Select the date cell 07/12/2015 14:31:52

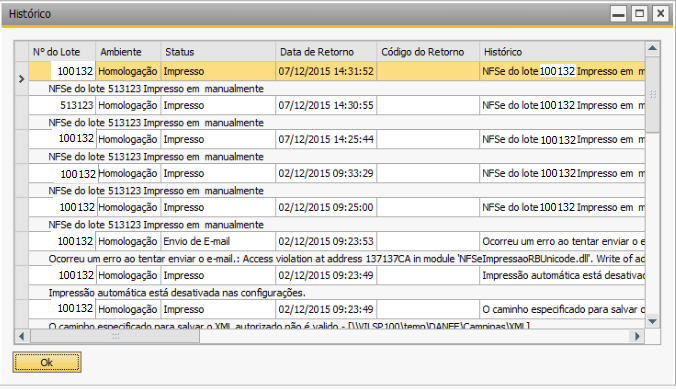pyautogui.click(x=326, y=71)
